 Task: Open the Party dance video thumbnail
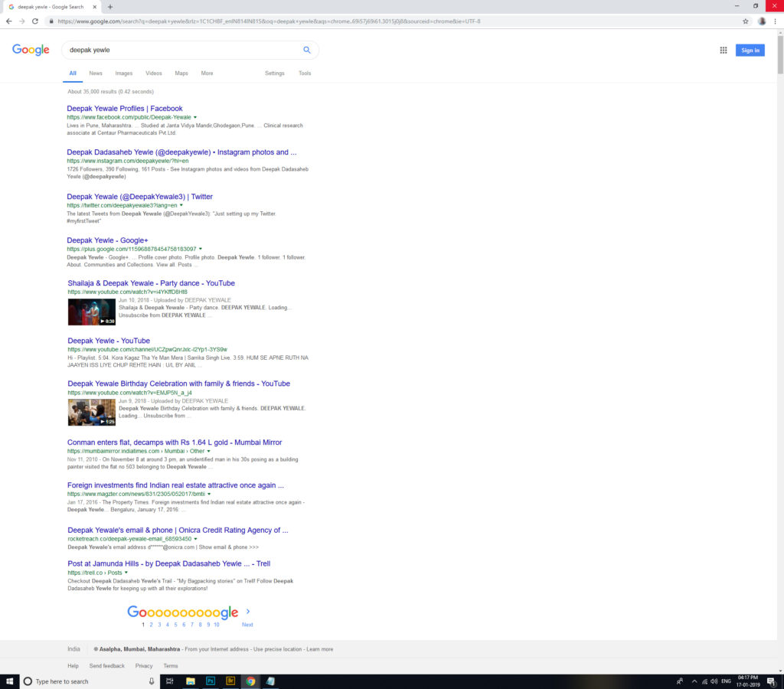click(92, 312)
